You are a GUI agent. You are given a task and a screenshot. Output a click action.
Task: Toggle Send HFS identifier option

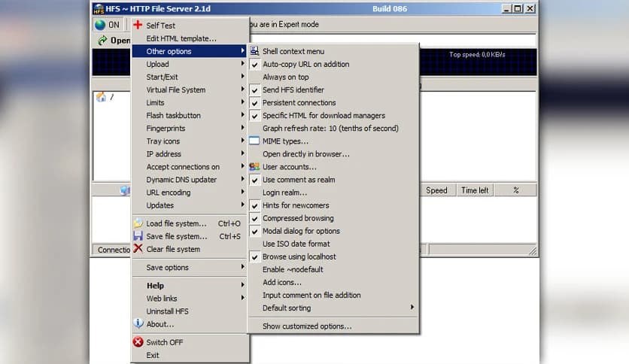[333, 89]
